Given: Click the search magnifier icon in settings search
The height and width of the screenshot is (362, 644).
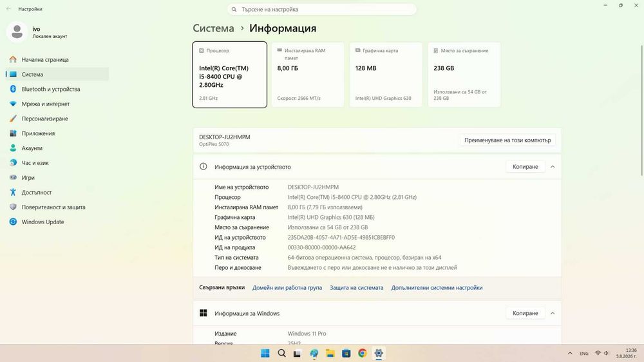Looking at the screenshot, I should [234, 9].
